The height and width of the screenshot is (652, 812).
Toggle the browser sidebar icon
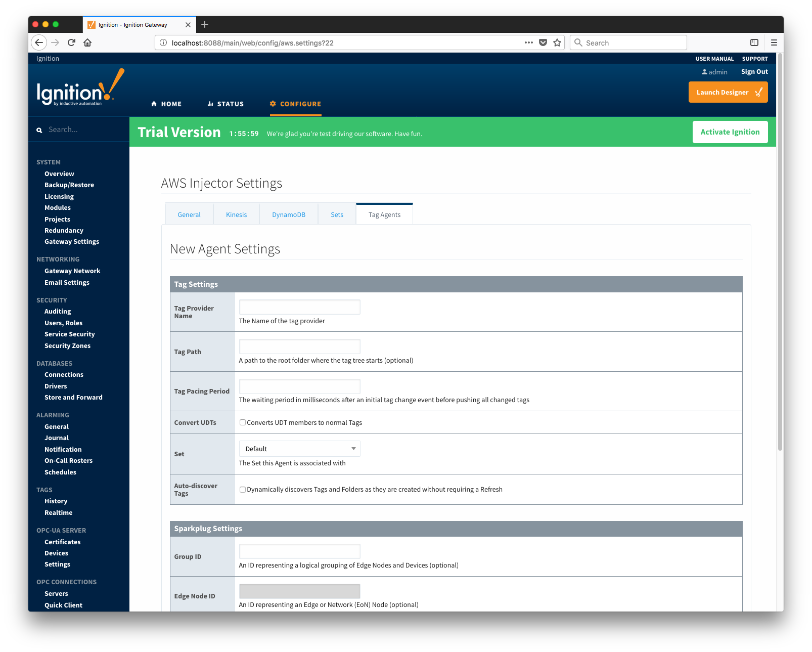tap(754, 42)
